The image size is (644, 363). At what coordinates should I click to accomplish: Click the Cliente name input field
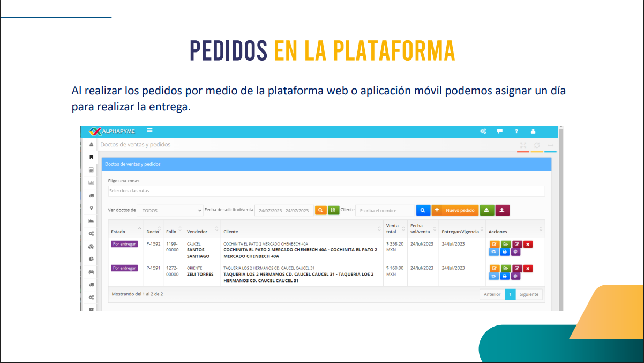(x=385, y=211)
